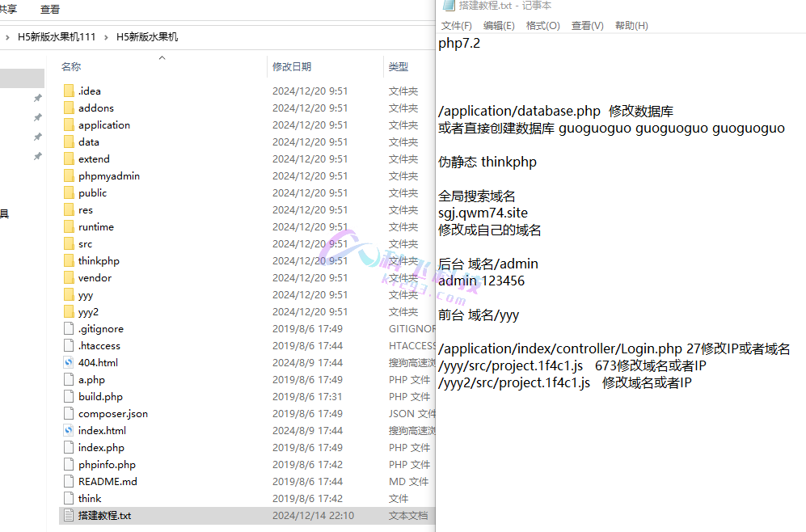Click the yyy2 folder icon
The height and width of the screenshot is (532, 806).
tap(69, 311)
